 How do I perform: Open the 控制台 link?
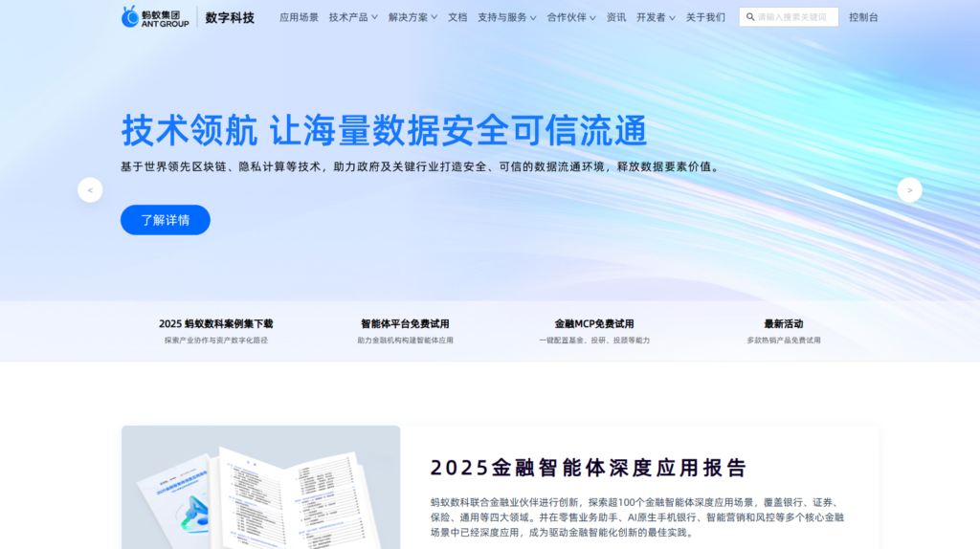pos(863,17)
